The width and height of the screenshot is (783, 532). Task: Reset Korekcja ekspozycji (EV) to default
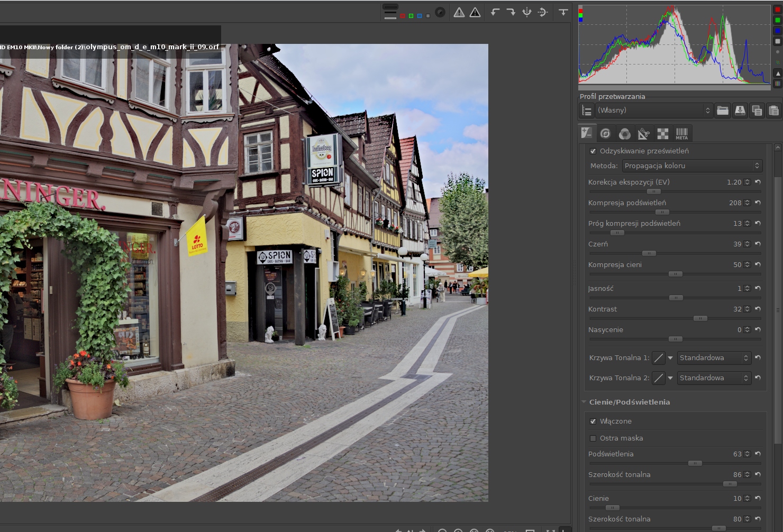click(758, 182)
